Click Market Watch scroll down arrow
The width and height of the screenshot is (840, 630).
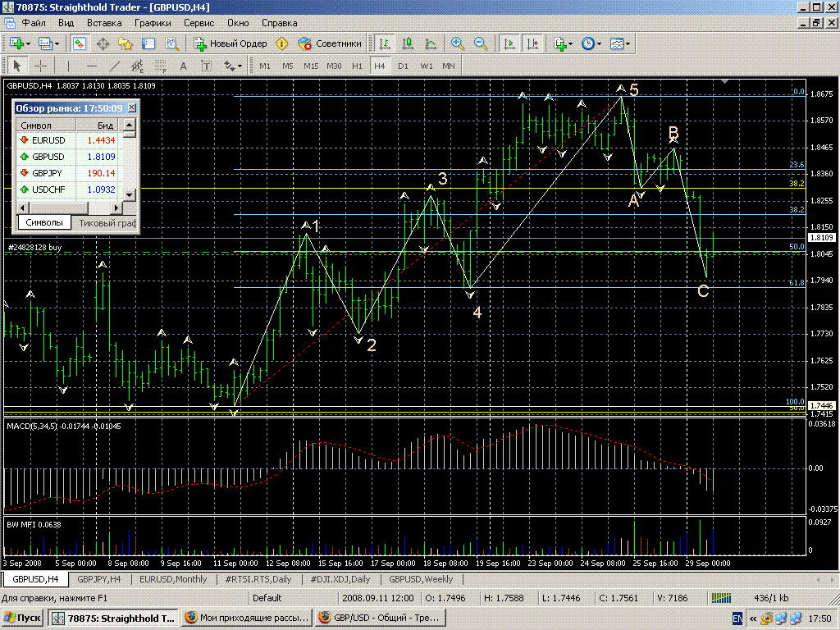point(130,194)
